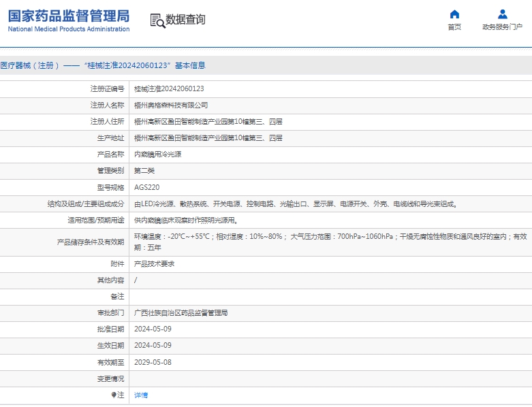532x407 pixels.
Task: Click the 医疗器械（注册）基本信息 breadcrumb heading
Action: pyautogui.click(x=103, y=65)
